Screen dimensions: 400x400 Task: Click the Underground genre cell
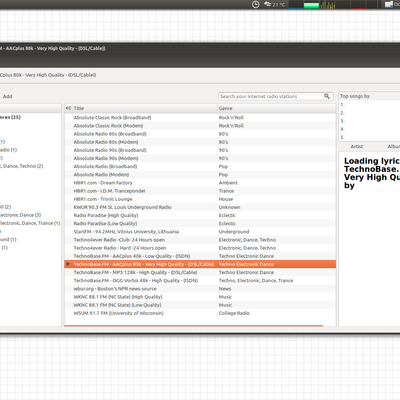coord(234,232)
